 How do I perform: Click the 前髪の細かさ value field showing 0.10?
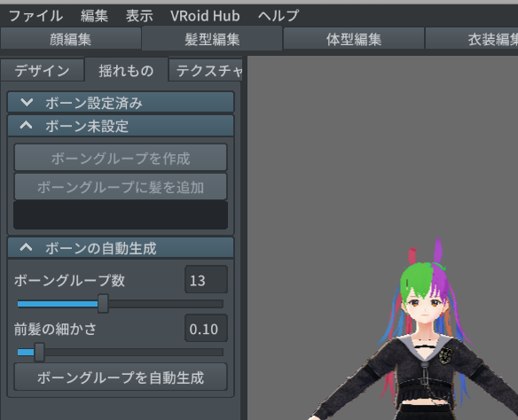click(x=206, y=328)
